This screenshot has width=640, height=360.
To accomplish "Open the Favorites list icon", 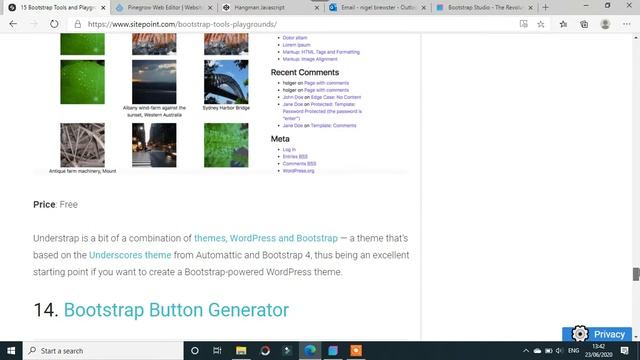I will (x=563, y=24).
